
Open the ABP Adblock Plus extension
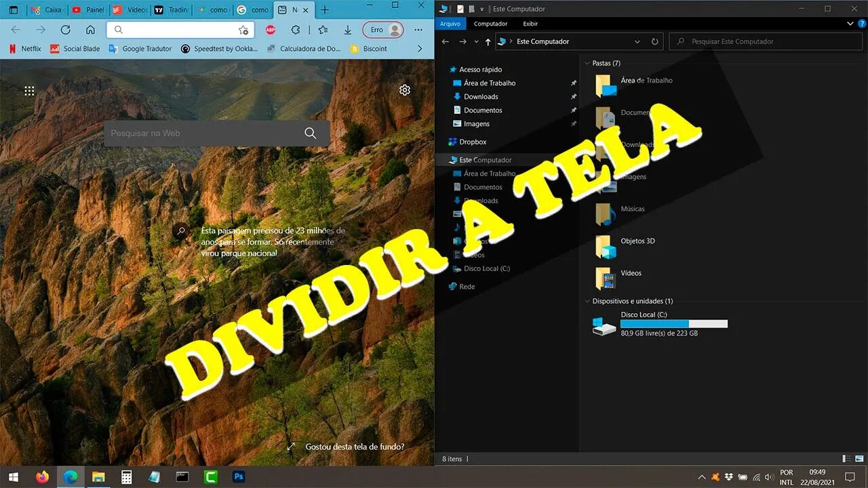[271, 30]
